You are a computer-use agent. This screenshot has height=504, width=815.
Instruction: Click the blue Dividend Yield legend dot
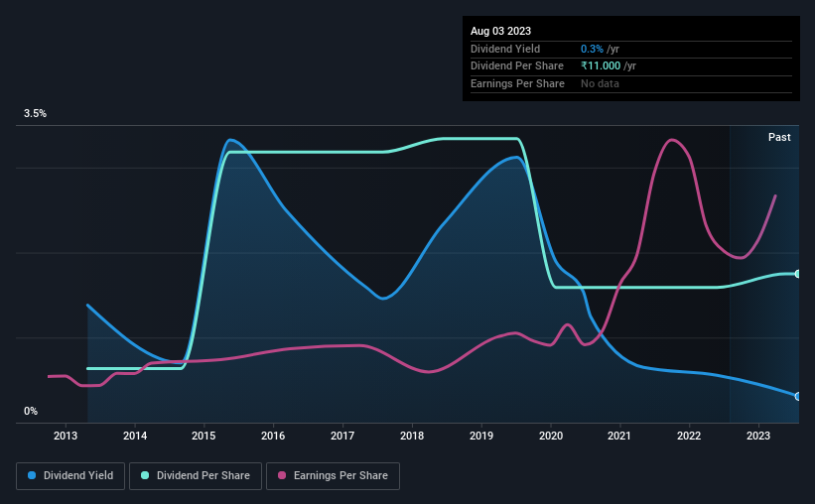coord(32,475)
